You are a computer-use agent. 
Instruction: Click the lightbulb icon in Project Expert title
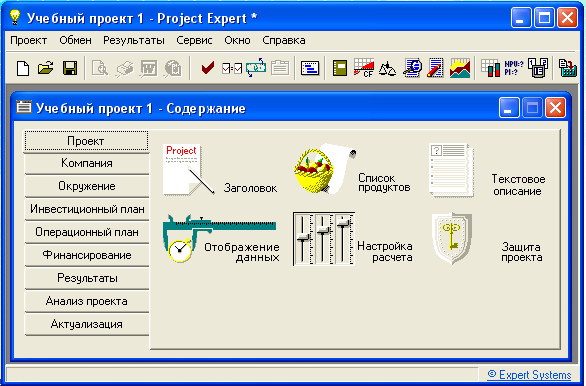15,17
